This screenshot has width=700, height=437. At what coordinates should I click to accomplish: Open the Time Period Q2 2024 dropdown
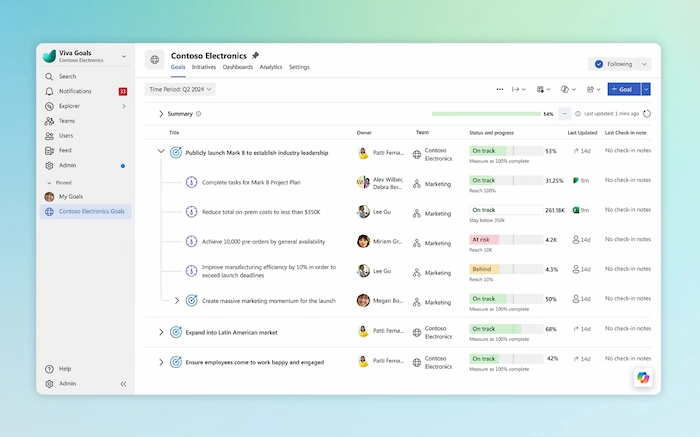pos(180,89)
